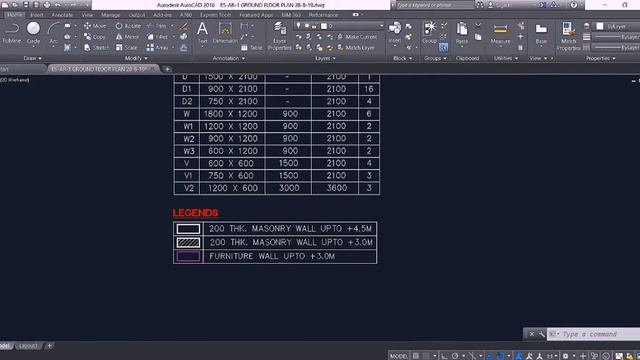Select the Dimension tool
The image size is (640, 360).
click(x=225, y=33)
